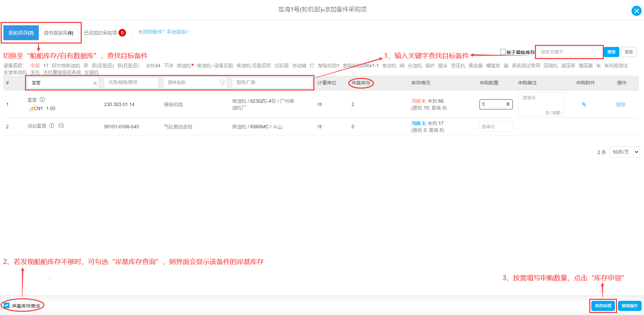Click the 代号/规格/图号 filter field
The image size is (644, 315).
pos(131,82)
